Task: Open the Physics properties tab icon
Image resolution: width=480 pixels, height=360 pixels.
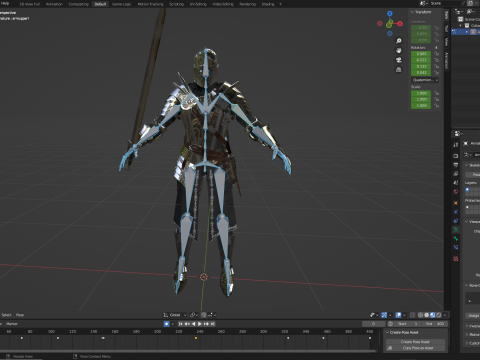Action: pyautogui.click(x=456, y=212)
